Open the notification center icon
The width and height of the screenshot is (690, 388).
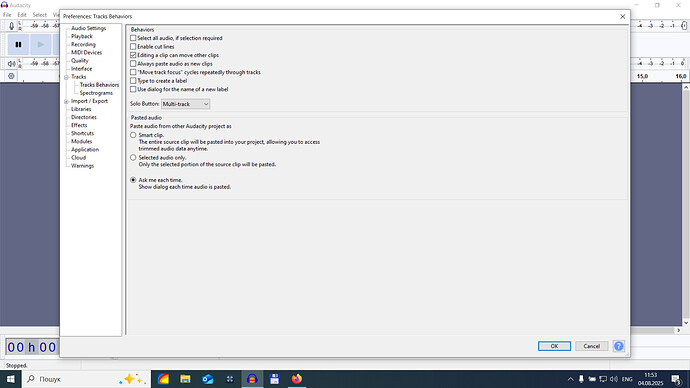click(677, 379)
